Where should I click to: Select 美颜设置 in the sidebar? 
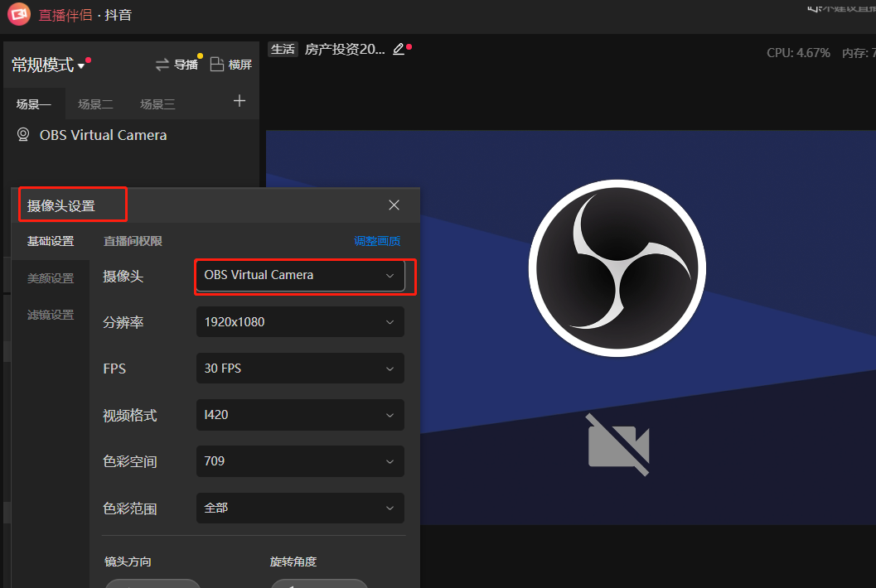[x=51, y=278]
